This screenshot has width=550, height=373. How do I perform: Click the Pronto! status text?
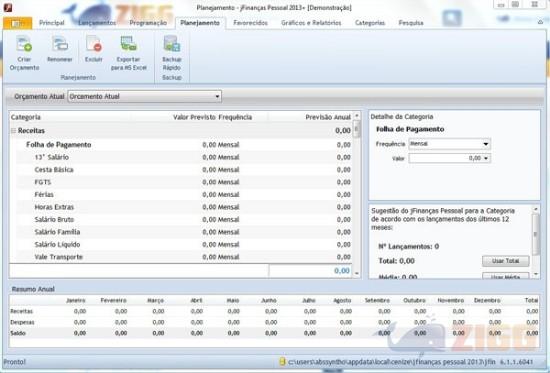tap(15, 362)
